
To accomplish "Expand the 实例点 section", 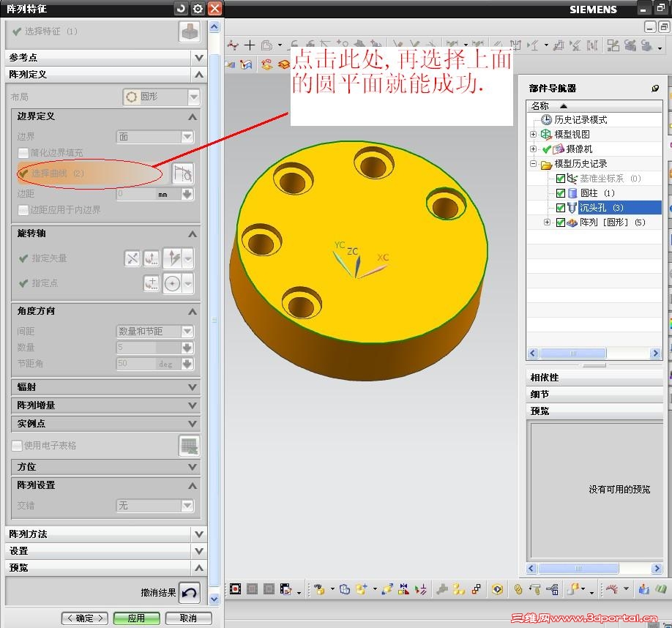I will tap(106, 424).
